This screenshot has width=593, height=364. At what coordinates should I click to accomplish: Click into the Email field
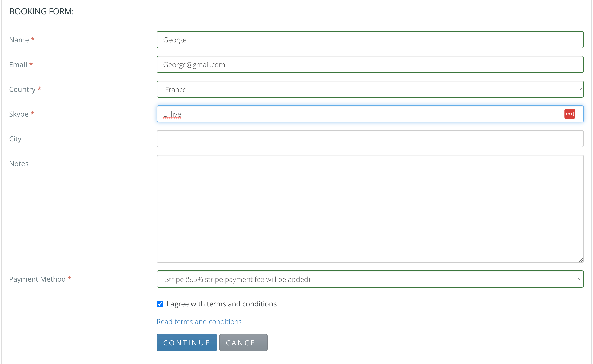click(x=370, y=65)
